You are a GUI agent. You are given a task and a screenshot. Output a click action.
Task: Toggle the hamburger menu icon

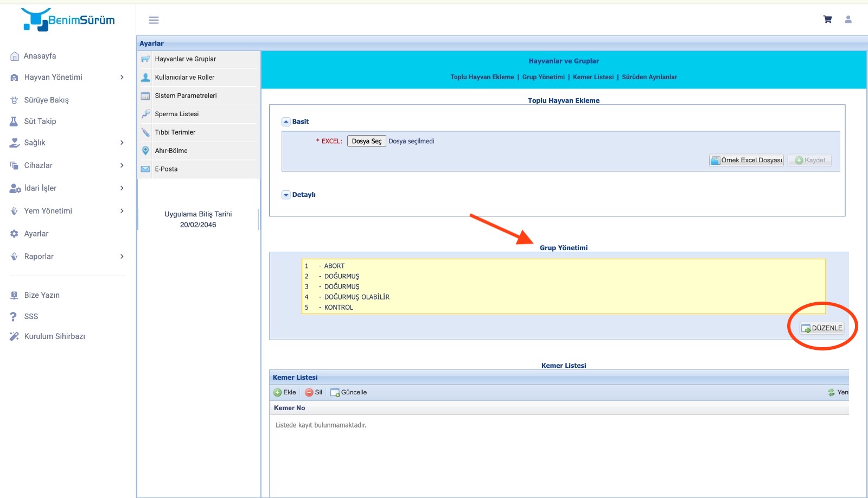154,20
